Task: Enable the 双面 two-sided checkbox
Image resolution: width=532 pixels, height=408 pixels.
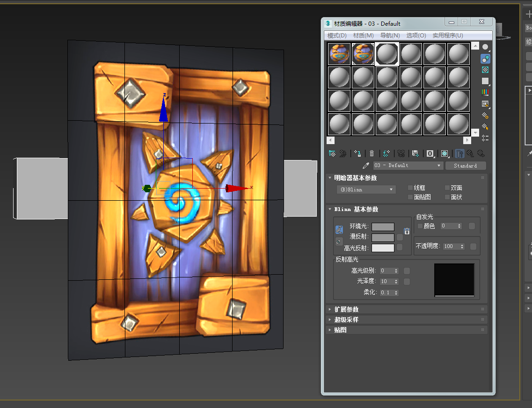Action: coord(447,188)
